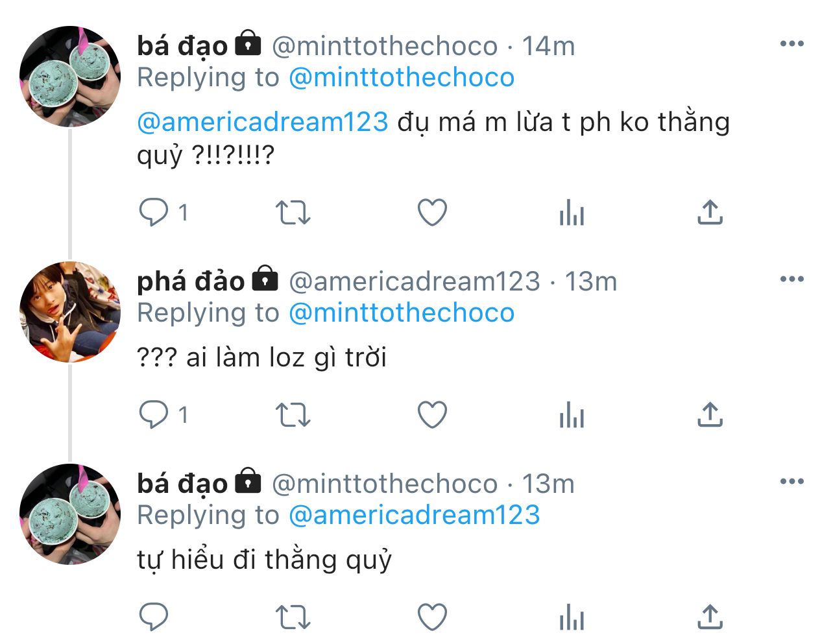This screenshot has width=833, height=644.
Task: Open @minttothechoco link in phá đảo's reply line
Action: (402, 313)
